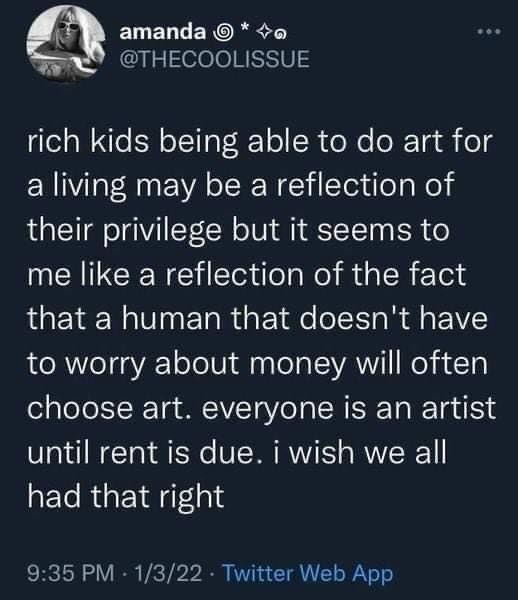
Task: Click the tweet line starting 'rich kids being'
Action: 259,143
